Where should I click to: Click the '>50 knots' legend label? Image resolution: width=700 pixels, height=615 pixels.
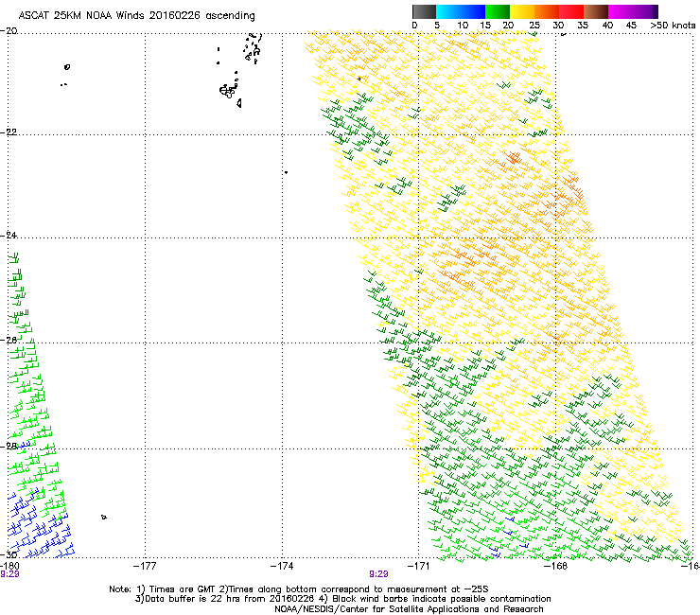click(673, 26)
